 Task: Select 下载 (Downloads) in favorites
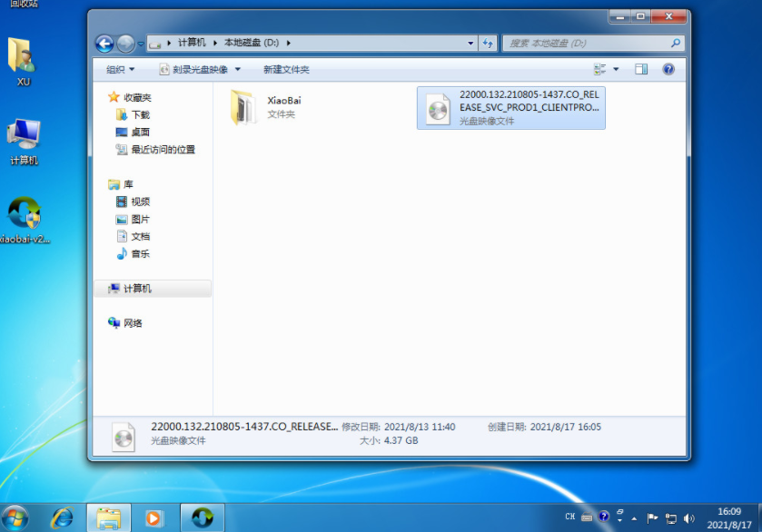pos(140,115)
